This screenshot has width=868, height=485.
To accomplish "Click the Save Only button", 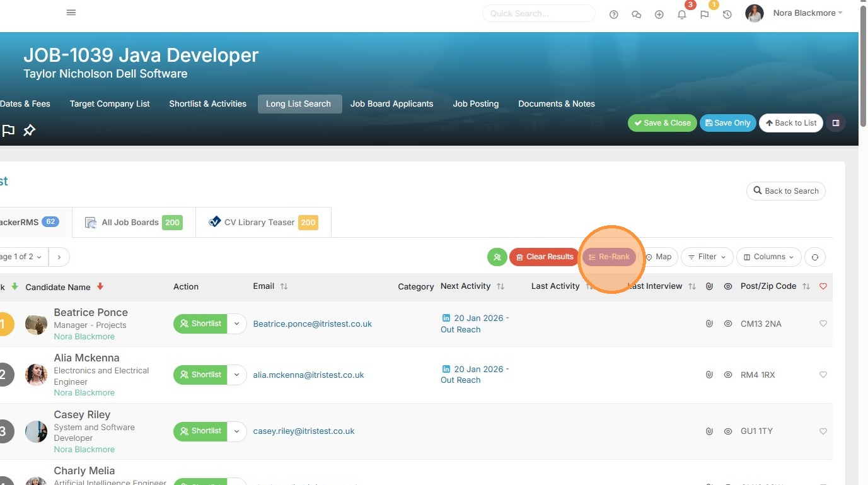I will [x=728, y=123].
